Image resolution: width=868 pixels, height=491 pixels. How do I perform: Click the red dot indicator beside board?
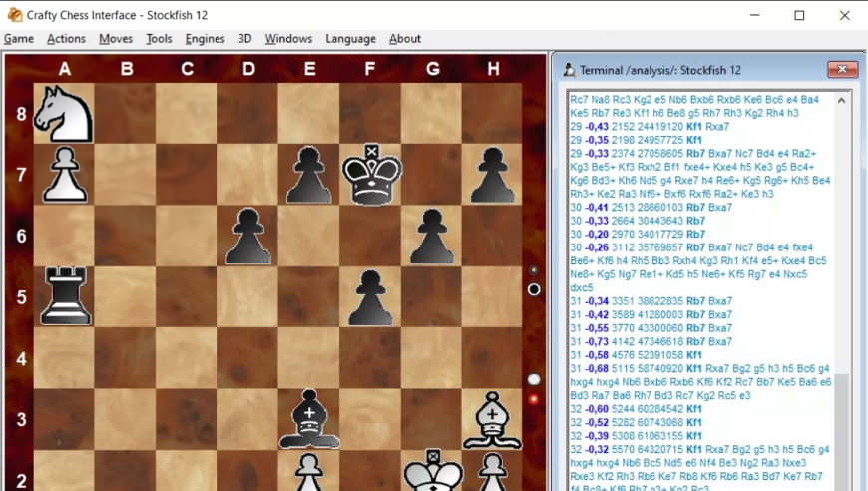click(534, 399)
